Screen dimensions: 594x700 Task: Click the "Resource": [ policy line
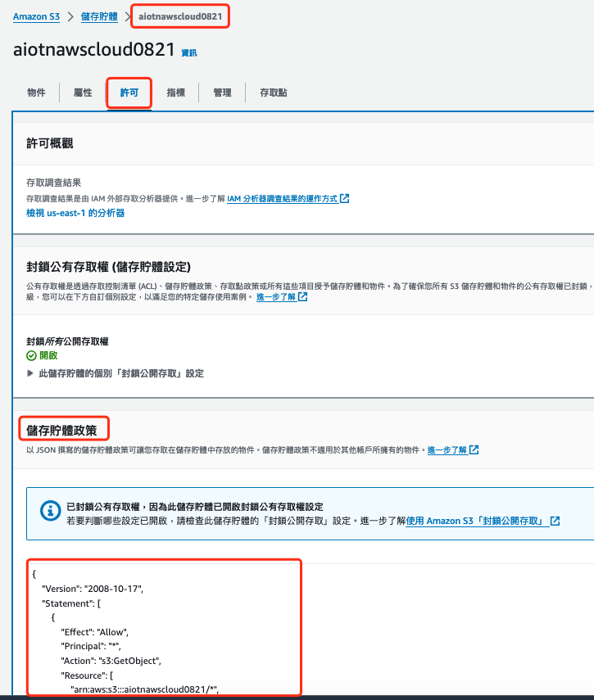click(x=87, y=675)
